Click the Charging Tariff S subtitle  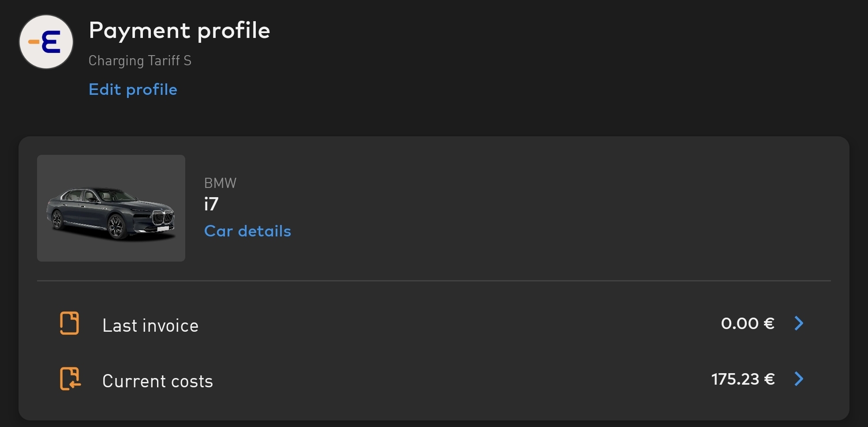click(x=140, y=60)
